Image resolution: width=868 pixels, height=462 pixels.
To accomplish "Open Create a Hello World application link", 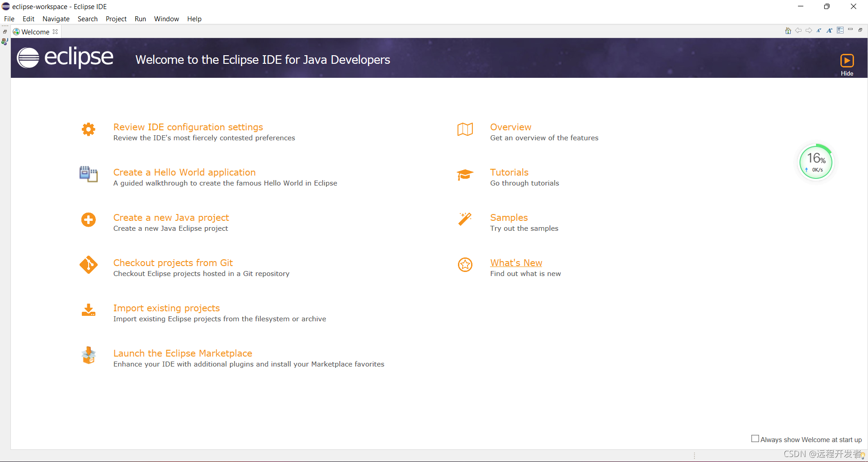I will click(184, 172).
